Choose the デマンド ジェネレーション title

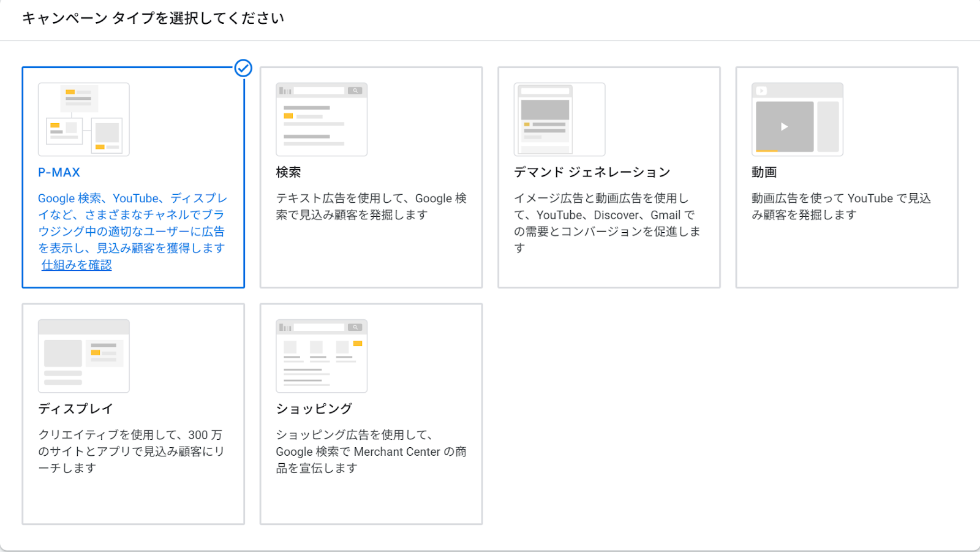pyautogui.click(x=592, y=172)
